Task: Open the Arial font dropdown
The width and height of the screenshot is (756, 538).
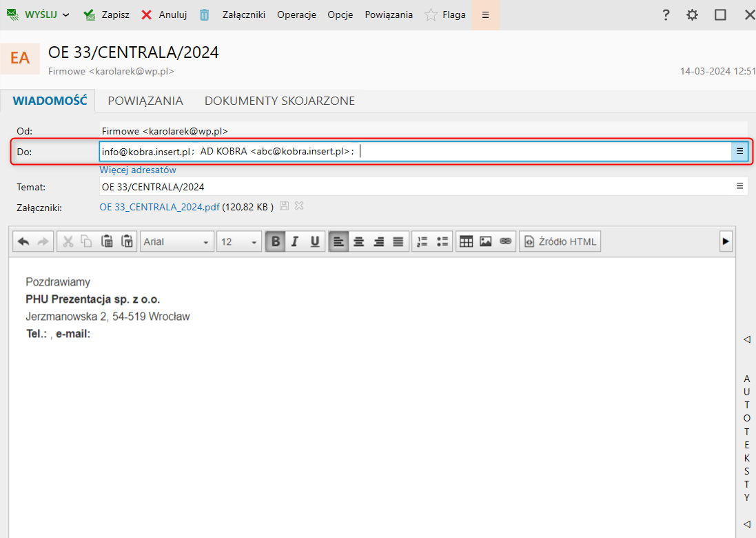Action: coord(177,241)
